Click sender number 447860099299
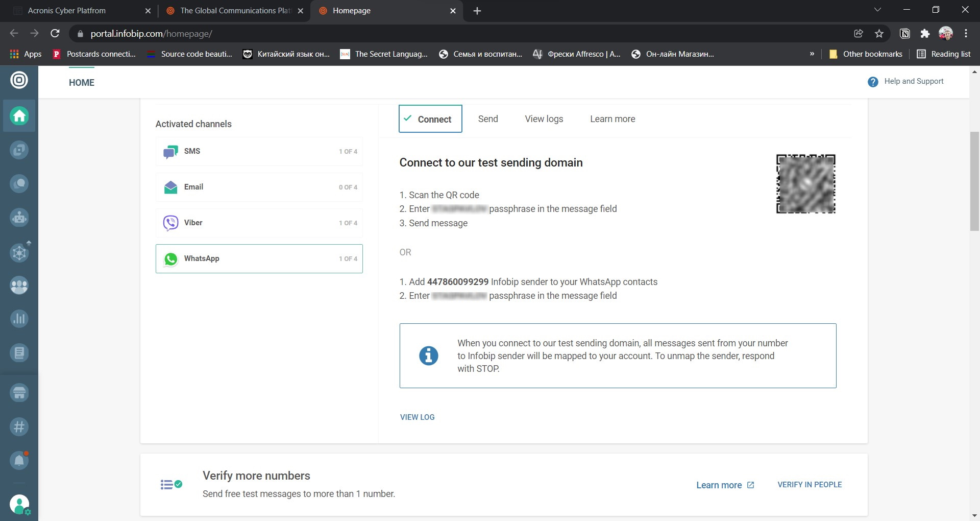The image size is (980, 521). click(x=458, y=282)
